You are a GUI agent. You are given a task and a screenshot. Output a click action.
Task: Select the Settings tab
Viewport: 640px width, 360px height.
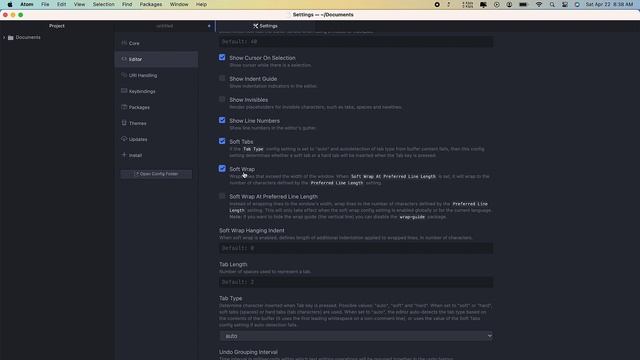(265, 26)
